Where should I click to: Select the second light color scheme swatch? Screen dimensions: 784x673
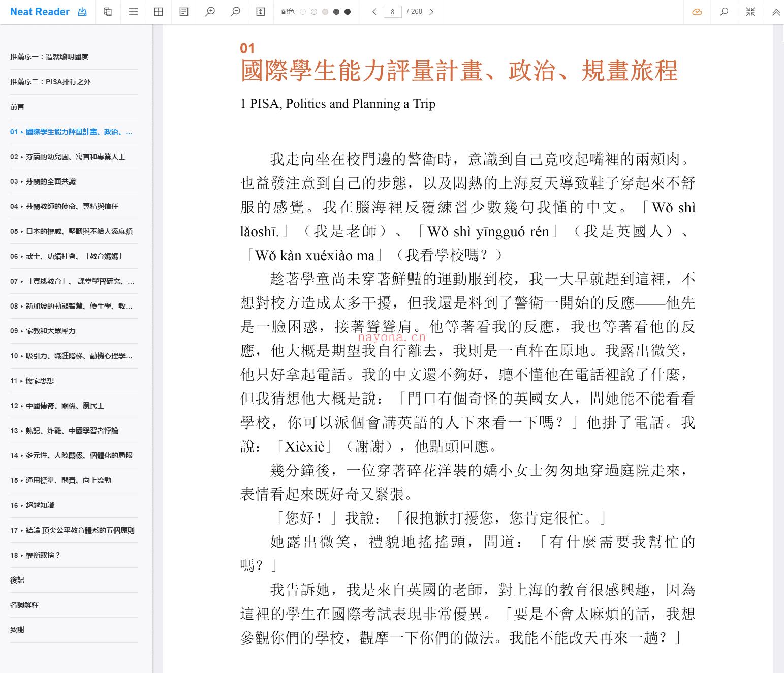pos(314,12)
